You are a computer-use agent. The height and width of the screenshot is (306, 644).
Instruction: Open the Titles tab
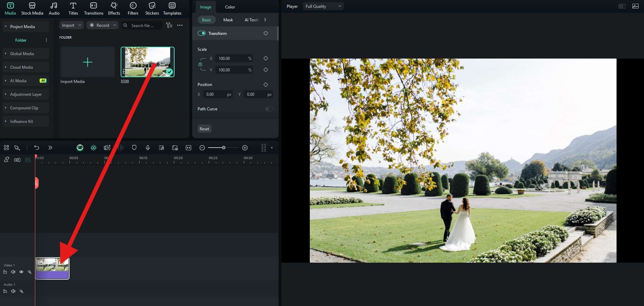pos(73,9)
